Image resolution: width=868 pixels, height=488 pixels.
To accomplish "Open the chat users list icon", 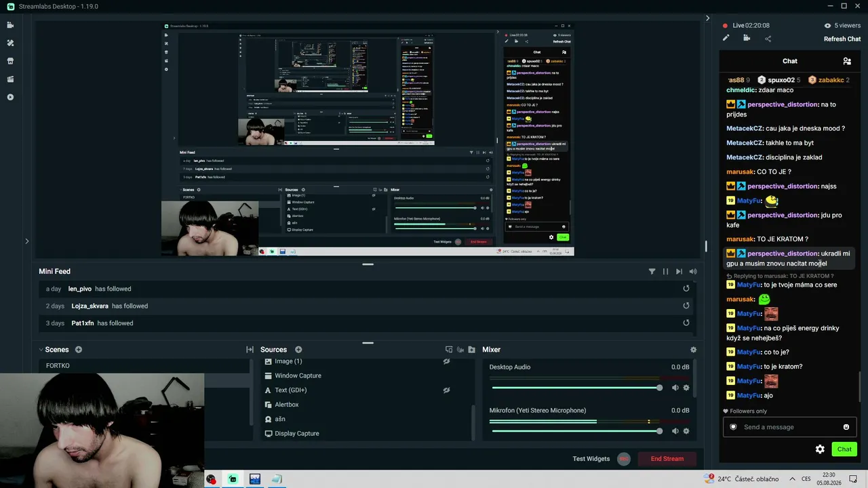I will click(847, 61).
